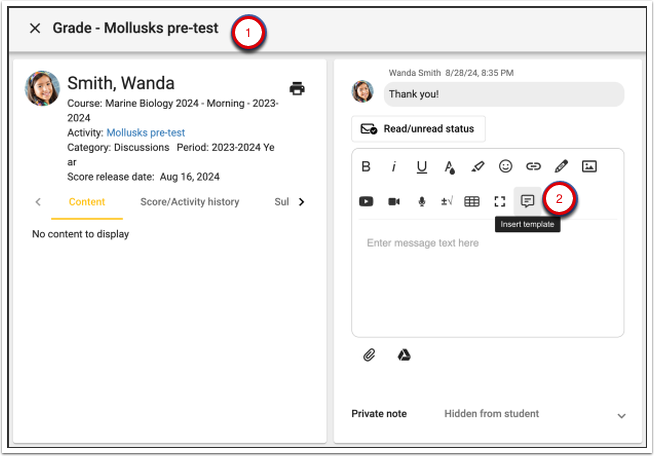Viewport: 654px width, 456px height.
Task: Insert a hyperlink into the message
Action: point(534,167)
